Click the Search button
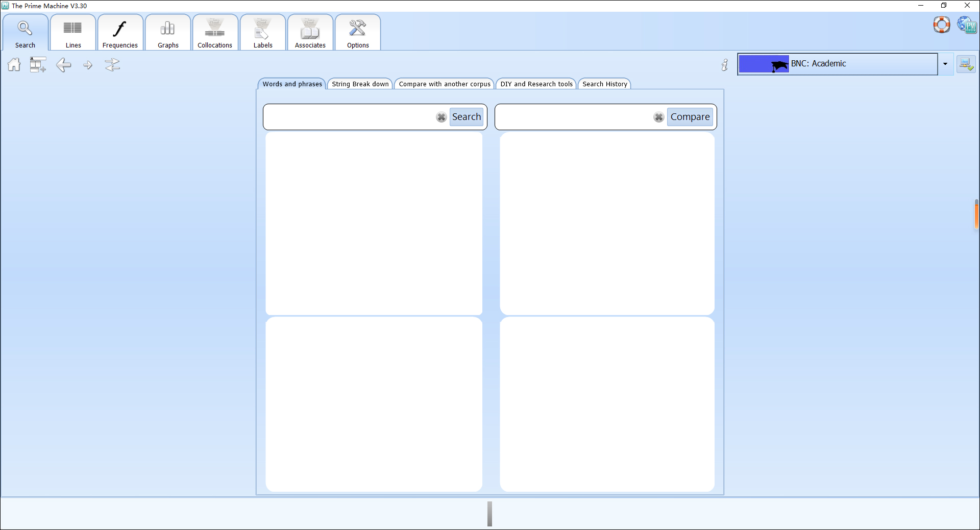This screenshot has width=980, height=530. tap(467, 117)
